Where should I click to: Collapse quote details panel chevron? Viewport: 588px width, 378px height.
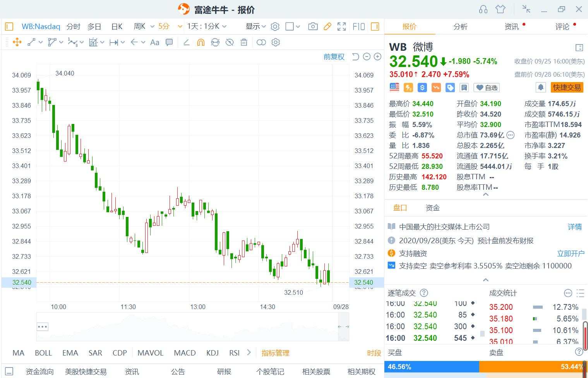tap(486, 194)
